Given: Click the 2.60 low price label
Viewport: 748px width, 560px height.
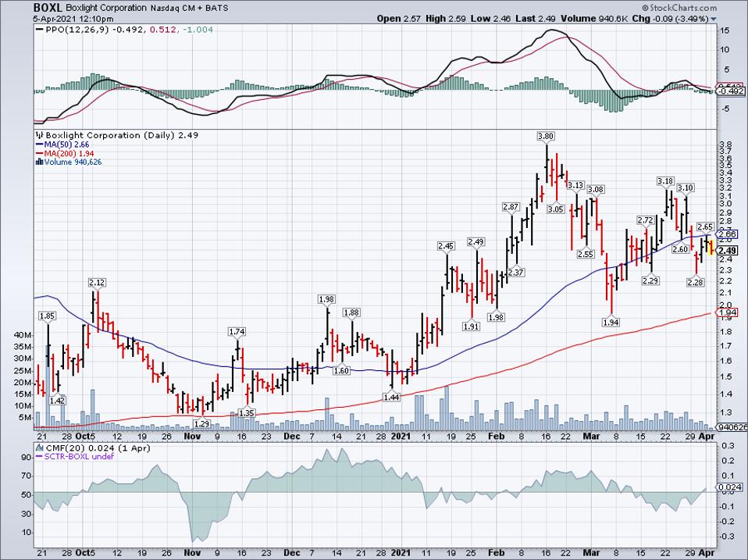Looking at the screenshot, I should click(680, 249).
